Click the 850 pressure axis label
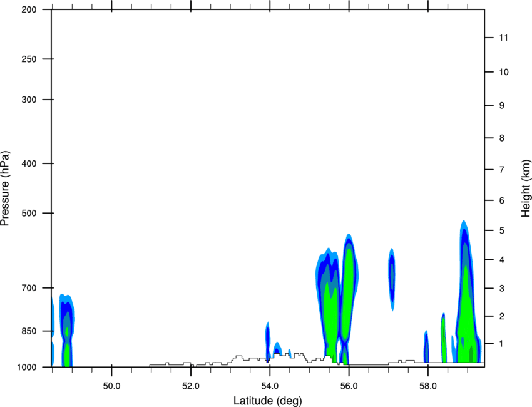Image resolution: width=532 pixels, height=407 pixels. click(x=29, y=331)
